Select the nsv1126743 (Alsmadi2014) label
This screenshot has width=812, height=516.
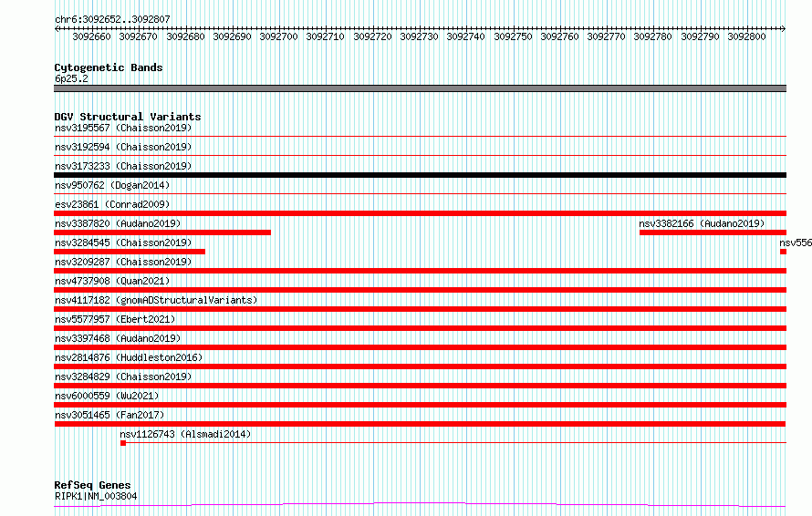pyautogui.click(x=185, y=434)
